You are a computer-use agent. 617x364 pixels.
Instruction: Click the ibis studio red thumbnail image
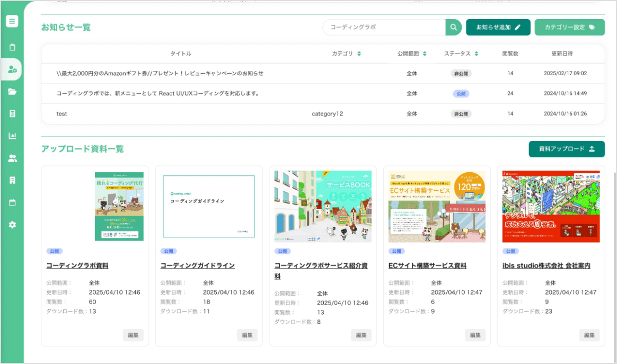551,206
